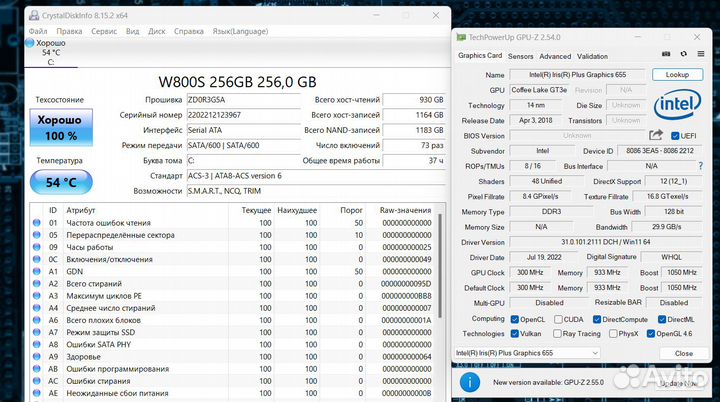Toggle UEFI checkbox in GPU-Z
Image resolution: width=720 pixels, height=402 pixels.
(x=675, y=136)
